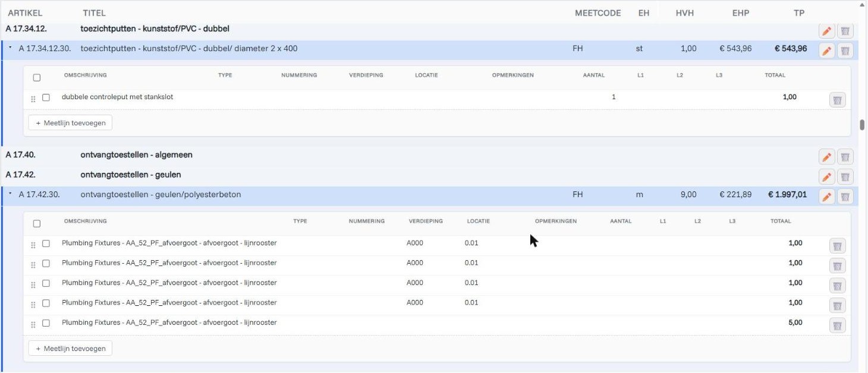Screen dimensions: 868x373
Task: Click the vertical scrollbar thumb
Action: pos(862,125)
